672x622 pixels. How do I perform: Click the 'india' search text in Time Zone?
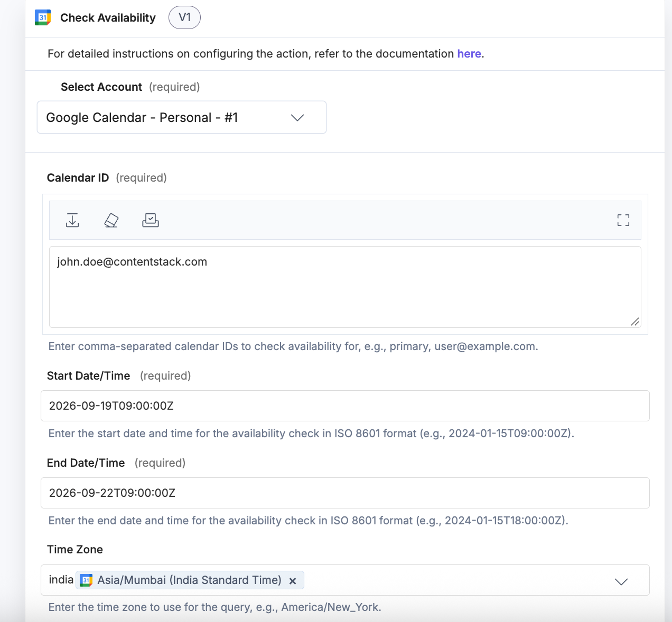61,580
